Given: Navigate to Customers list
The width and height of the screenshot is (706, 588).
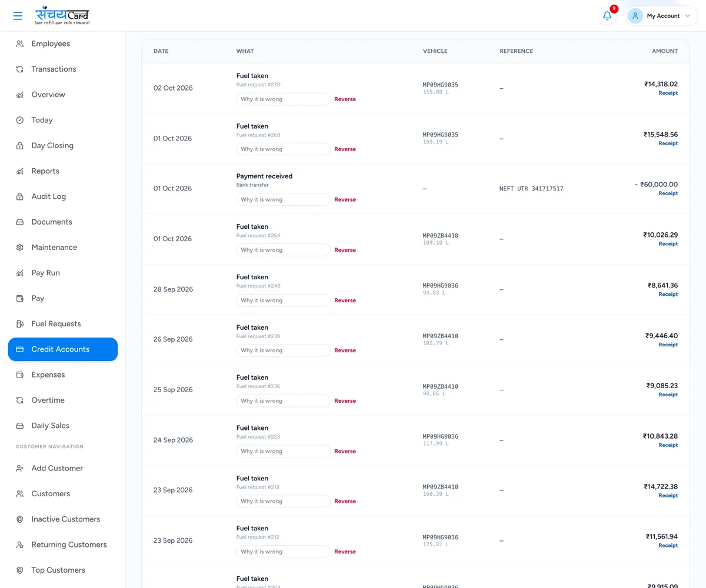Looking at the screenshot, I should tap(63, 494).
